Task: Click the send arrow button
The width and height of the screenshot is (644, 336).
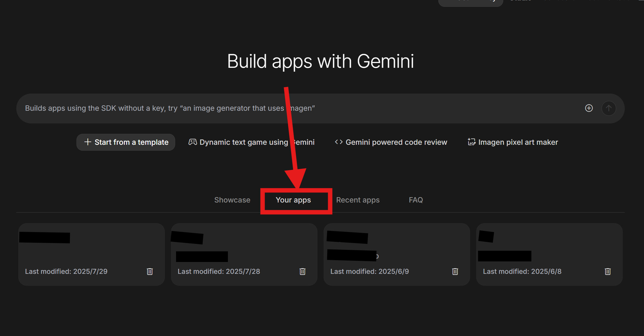Action: click(609, 108)
